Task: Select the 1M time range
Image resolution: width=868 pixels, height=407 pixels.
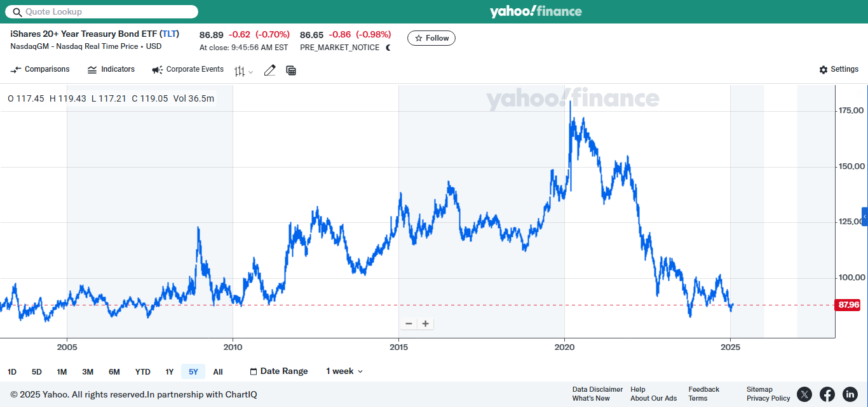Action: click(62, 372)
